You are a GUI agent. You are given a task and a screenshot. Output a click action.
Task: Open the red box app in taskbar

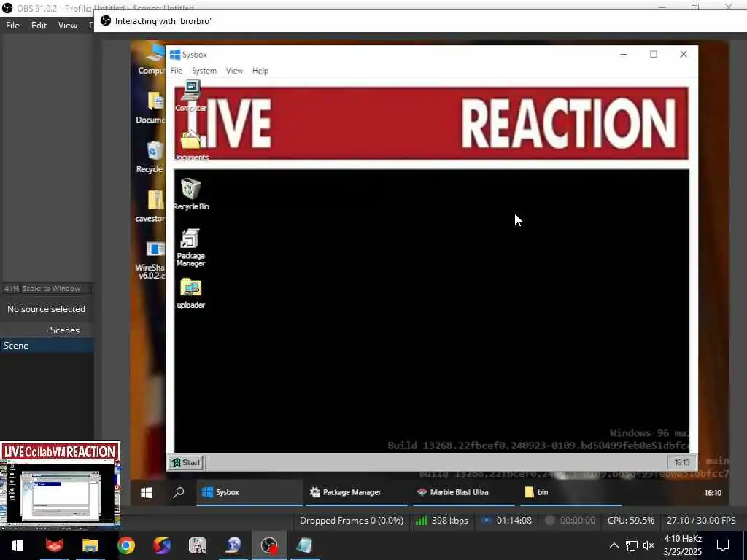point(54,545)
